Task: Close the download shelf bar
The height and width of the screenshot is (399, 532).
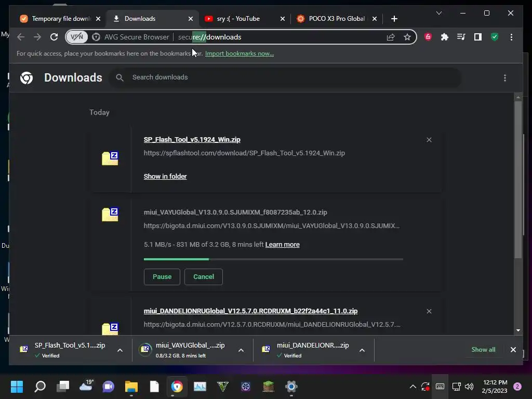Action: (513, 350)
